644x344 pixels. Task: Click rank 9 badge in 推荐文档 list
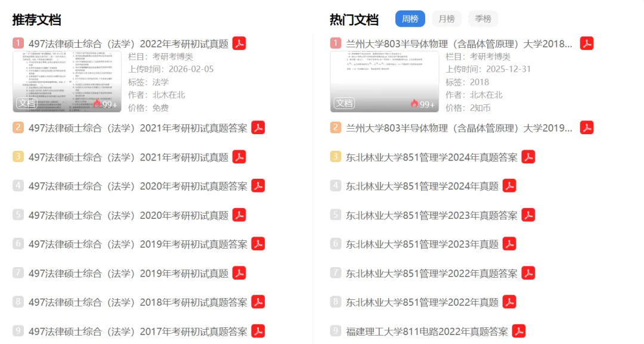coord(18,331)
